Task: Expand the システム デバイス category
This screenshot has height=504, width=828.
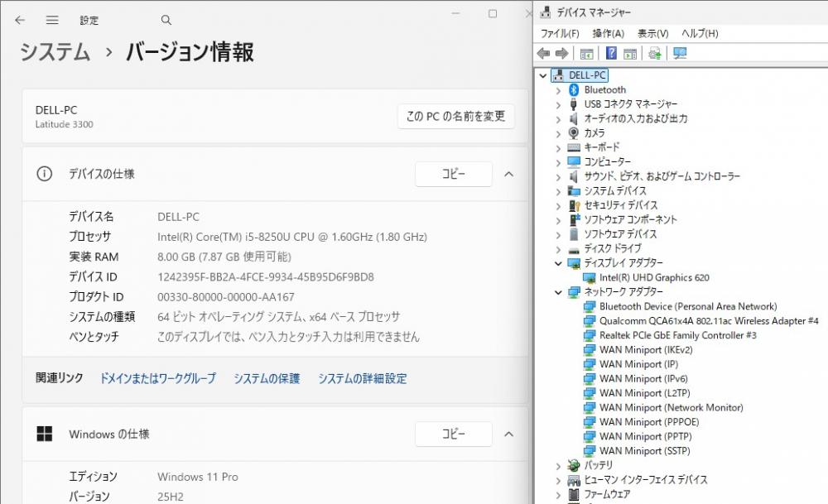Action: 558,191
